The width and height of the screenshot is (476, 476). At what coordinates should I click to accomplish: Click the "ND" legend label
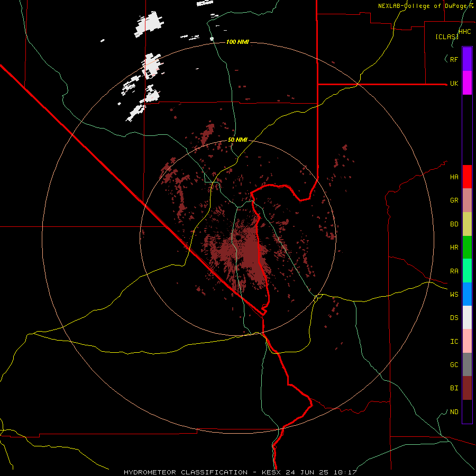click(454, 412)
